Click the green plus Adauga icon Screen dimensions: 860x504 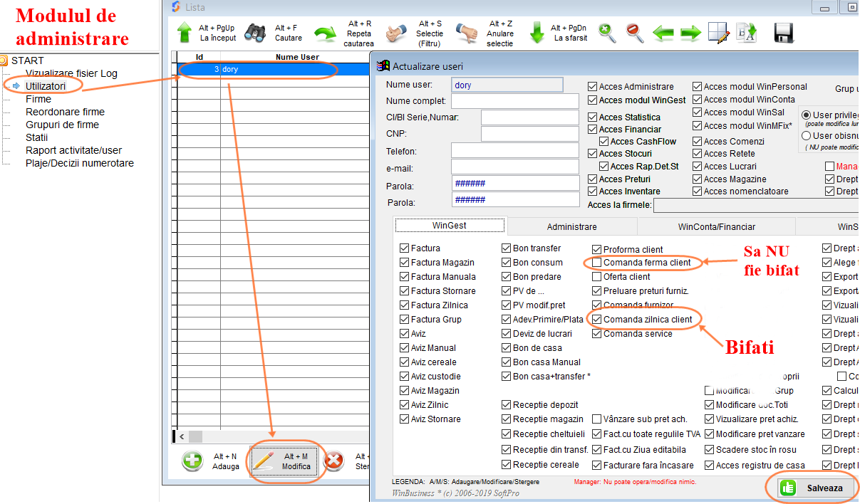tap(192, 461)
